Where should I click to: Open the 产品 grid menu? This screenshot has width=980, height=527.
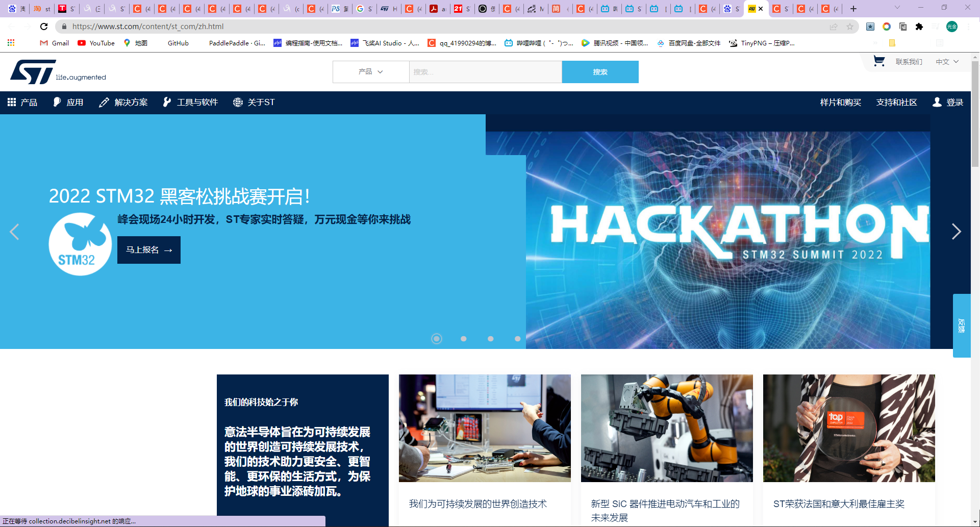[11, 102]
